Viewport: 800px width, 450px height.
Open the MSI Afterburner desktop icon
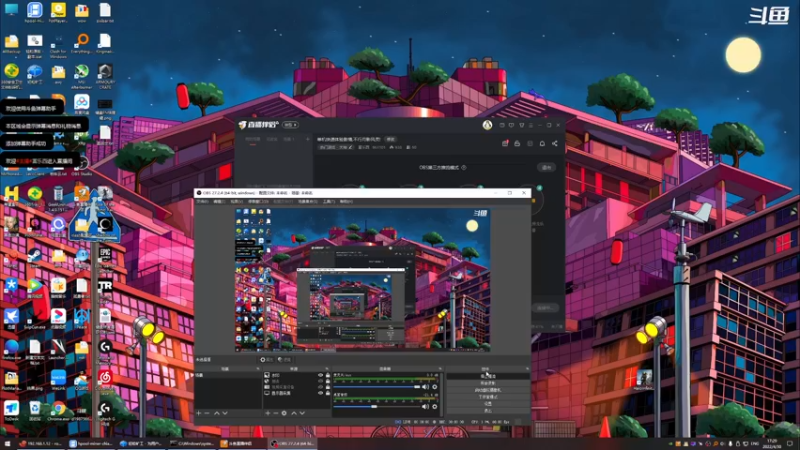(x=82, y=77)
